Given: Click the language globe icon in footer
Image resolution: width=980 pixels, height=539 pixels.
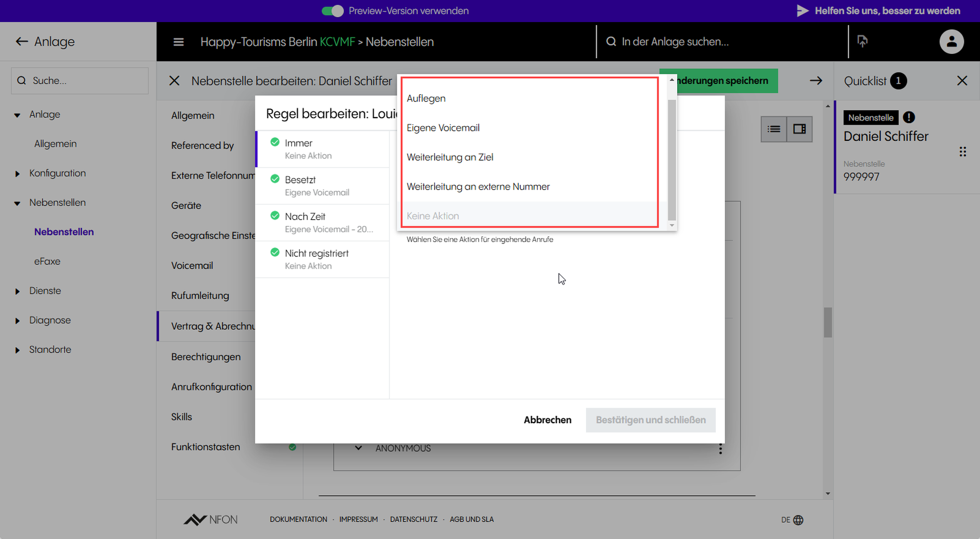Looking at the screenshot, I should click(x=798, y=520).
